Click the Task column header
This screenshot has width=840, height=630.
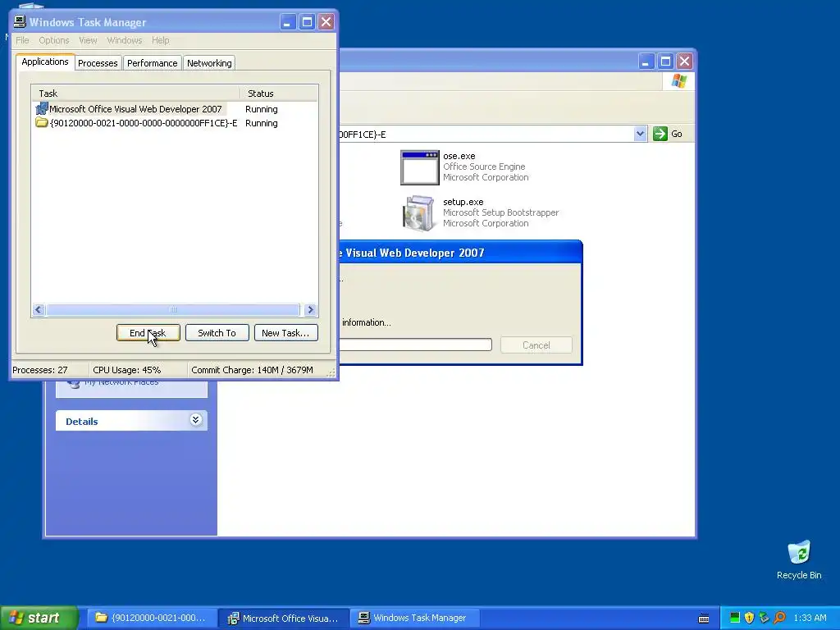135,94
